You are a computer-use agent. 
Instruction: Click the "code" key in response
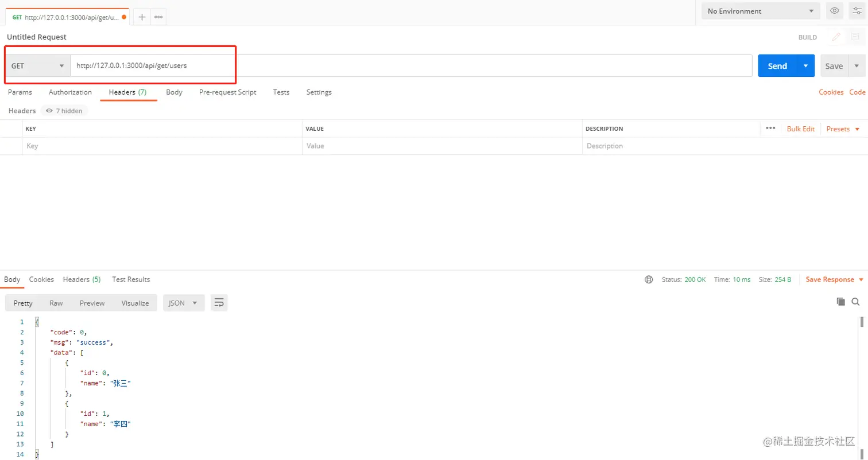click(61, 332)
